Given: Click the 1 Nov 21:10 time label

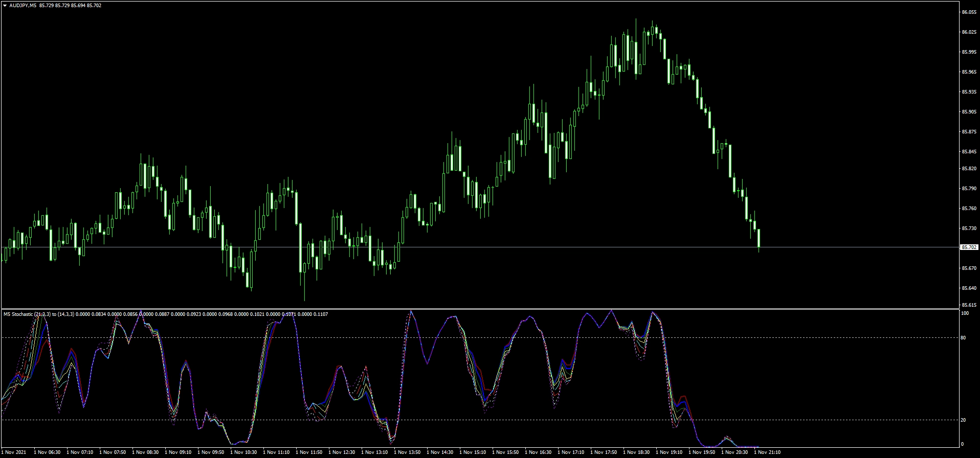Looking at the screenshot, I should 767,452.
